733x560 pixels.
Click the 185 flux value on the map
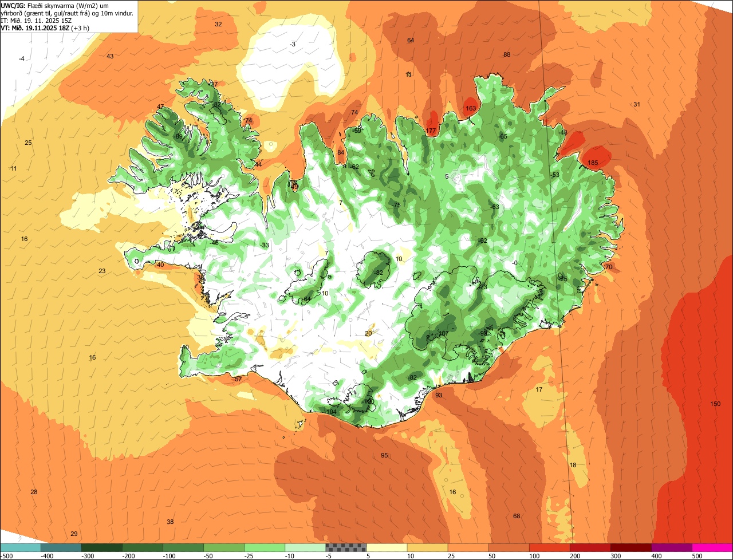(x=593, y=163)
